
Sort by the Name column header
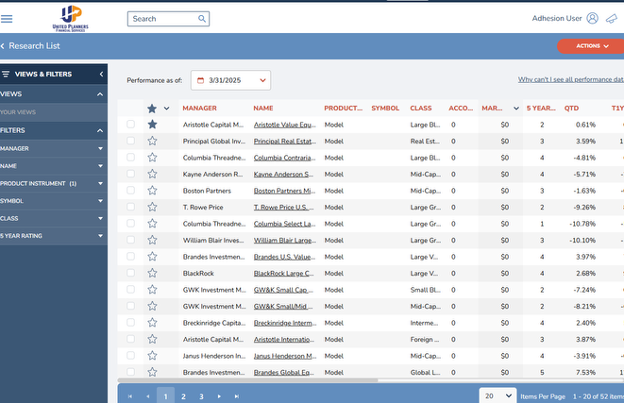click(263, 108)
